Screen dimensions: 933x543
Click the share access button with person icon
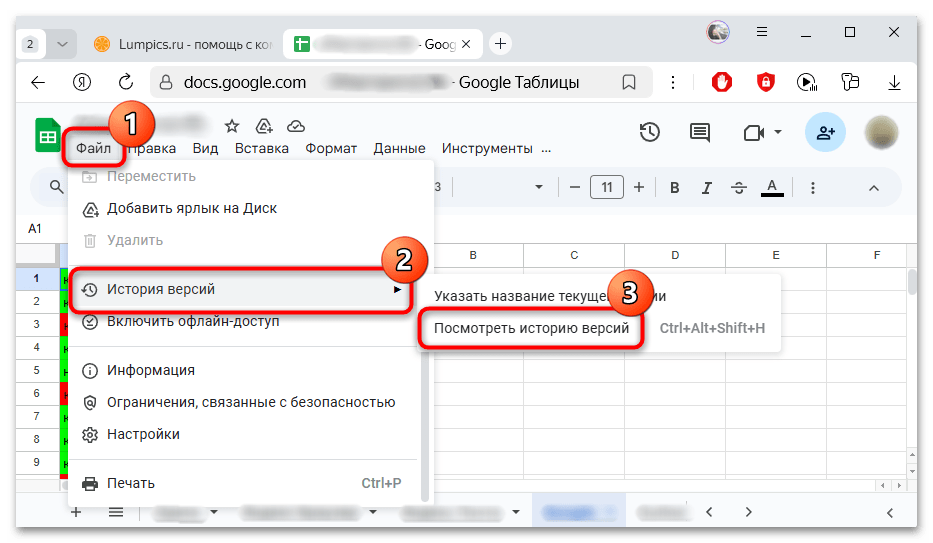coord(826,132)
